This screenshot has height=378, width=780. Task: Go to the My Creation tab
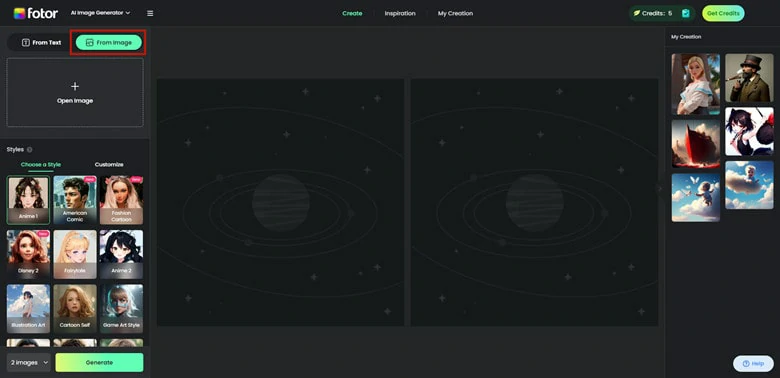455,13
